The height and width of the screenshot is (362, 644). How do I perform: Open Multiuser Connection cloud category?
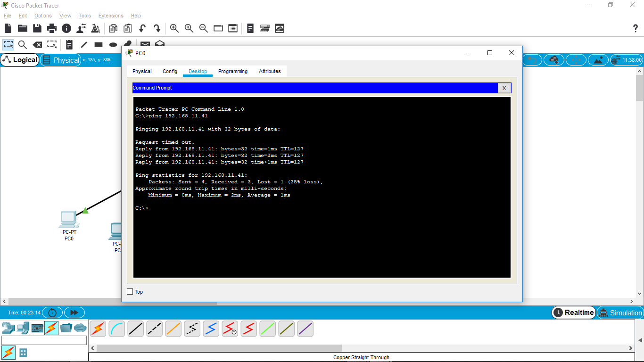(81, 328)
